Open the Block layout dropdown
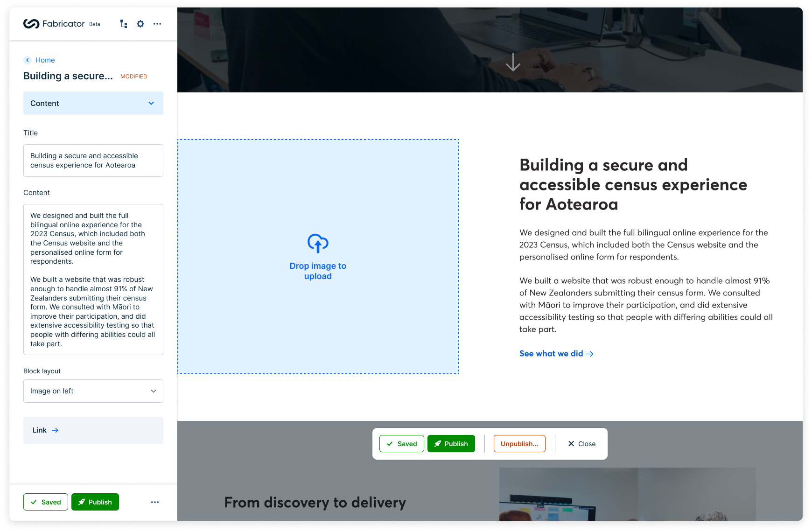Screen dimensions: 812x532 pyautogui.click(x=93, y=391)
